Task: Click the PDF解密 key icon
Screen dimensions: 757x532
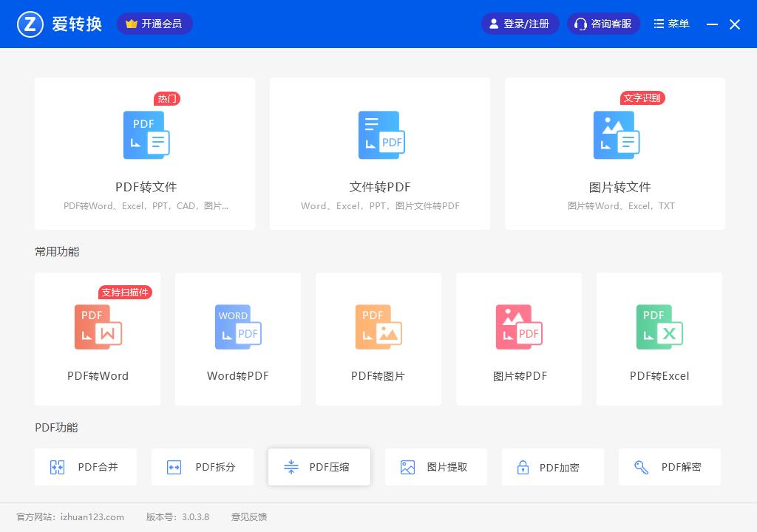Action: [641, 467]
